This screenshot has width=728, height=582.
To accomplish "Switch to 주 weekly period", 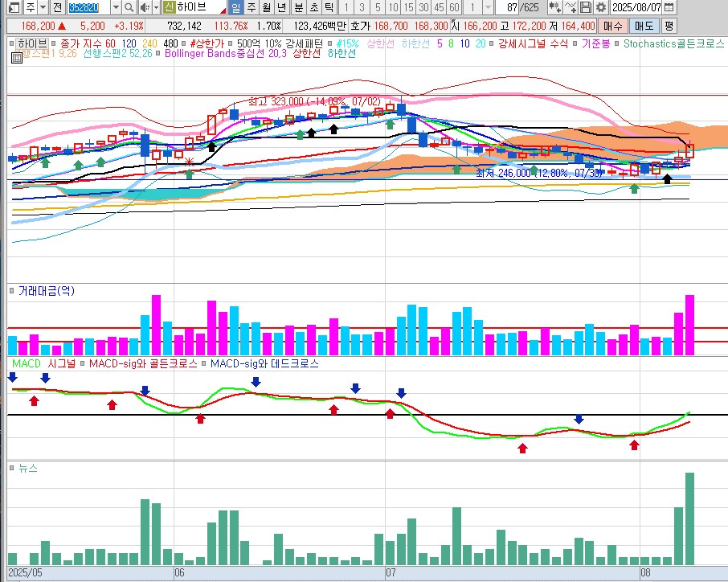I will [x=252, y=7].
